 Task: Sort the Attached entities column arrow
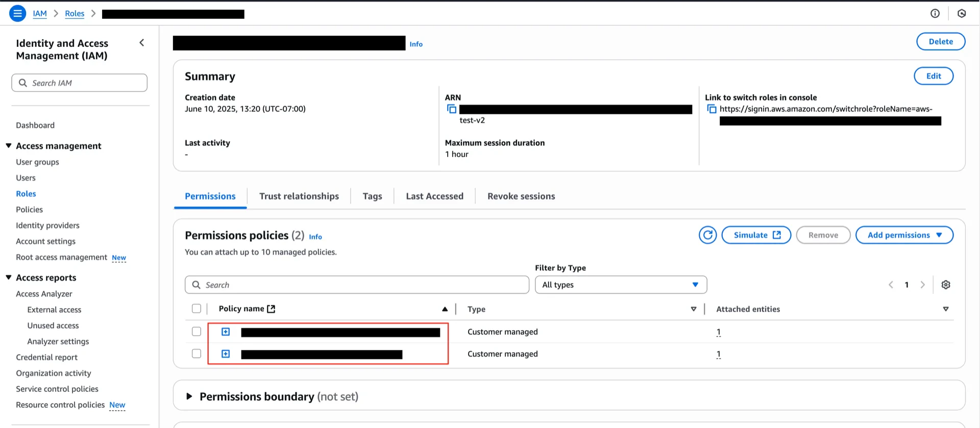[945, 309]
